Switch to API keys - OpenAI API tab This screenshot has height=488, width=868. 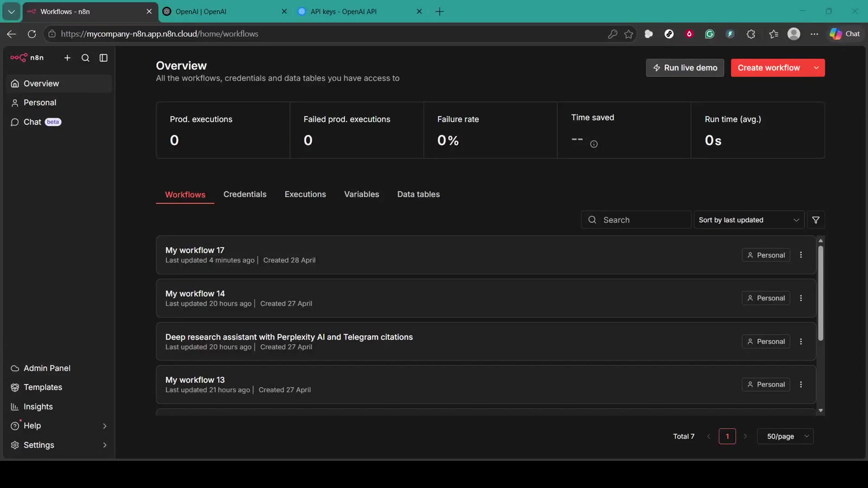coord(360,11)
